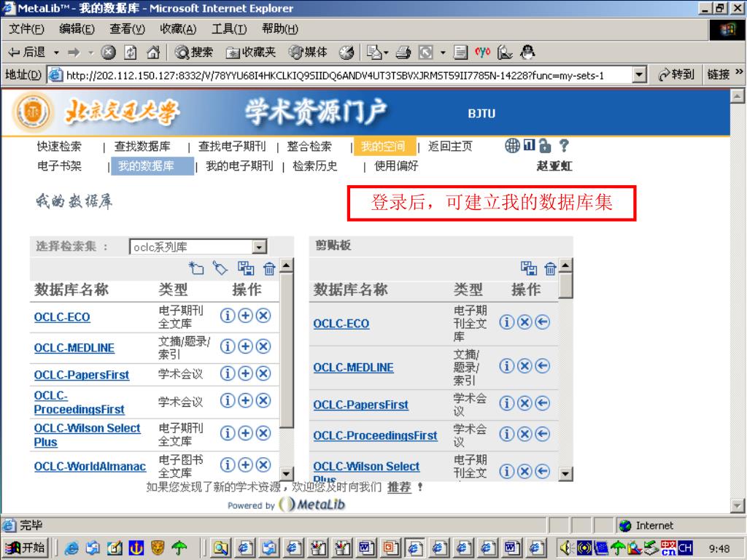Click the globe language icon in portal header
Image resolution: width=747 pixels, height=560 pixels.
click(x=512, y=145)
